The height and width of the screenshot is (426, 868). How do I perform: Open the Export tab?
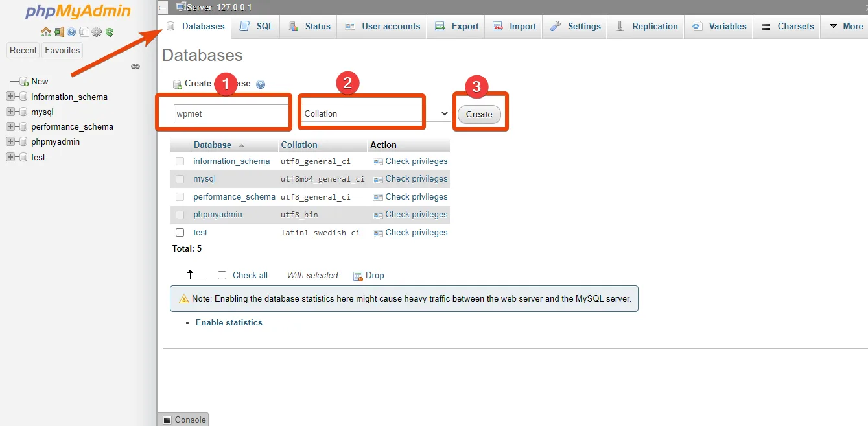457,27
